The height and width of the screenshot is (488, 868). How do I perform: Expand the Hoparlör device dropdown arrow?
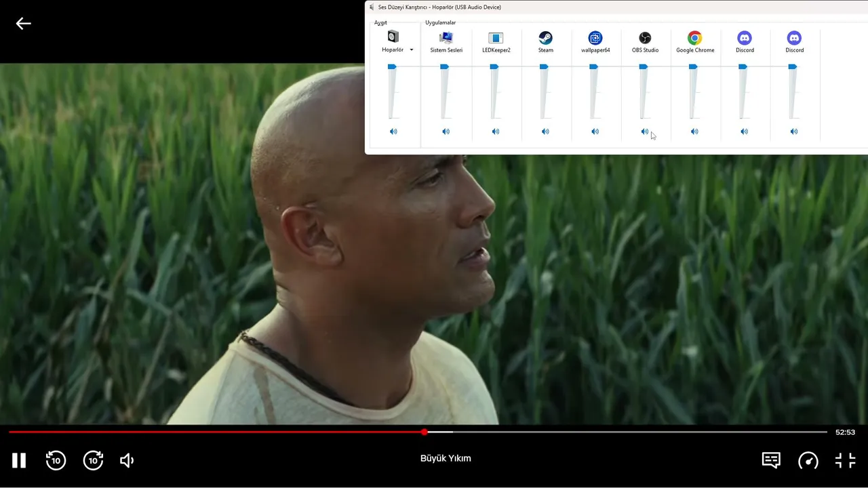(412, 49)
